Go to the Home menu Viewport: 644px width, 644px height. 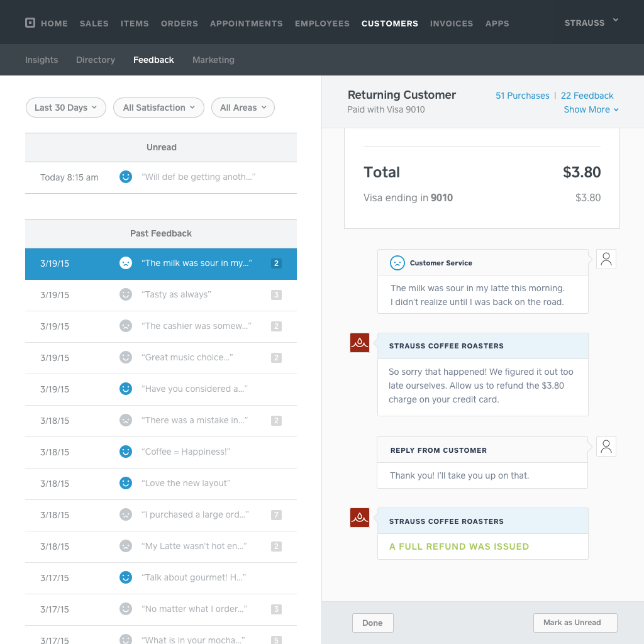54,23
